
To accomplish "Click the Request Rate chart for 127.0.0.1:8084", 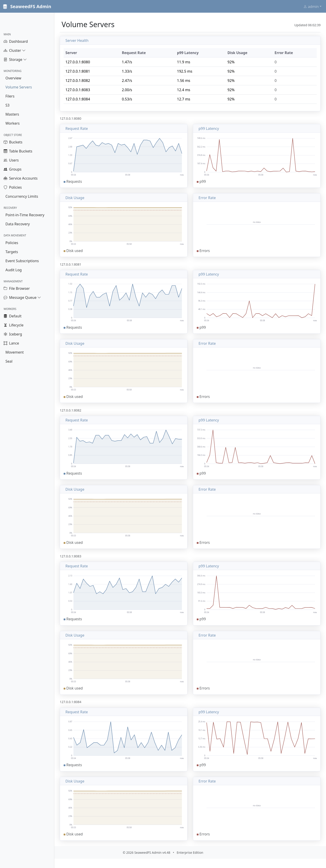I will [123, 739].
